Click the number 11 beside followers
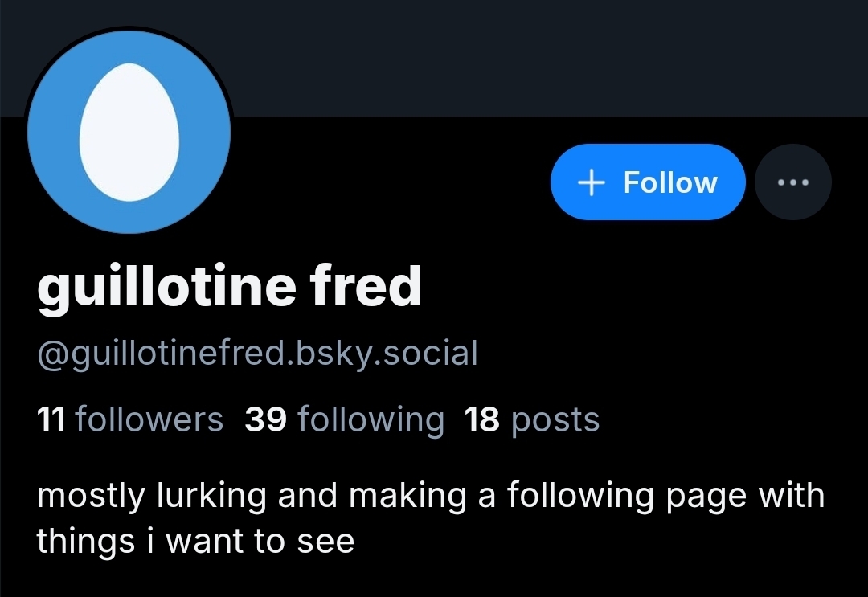This screenshot has width=868, height=597. pos(51,419)
